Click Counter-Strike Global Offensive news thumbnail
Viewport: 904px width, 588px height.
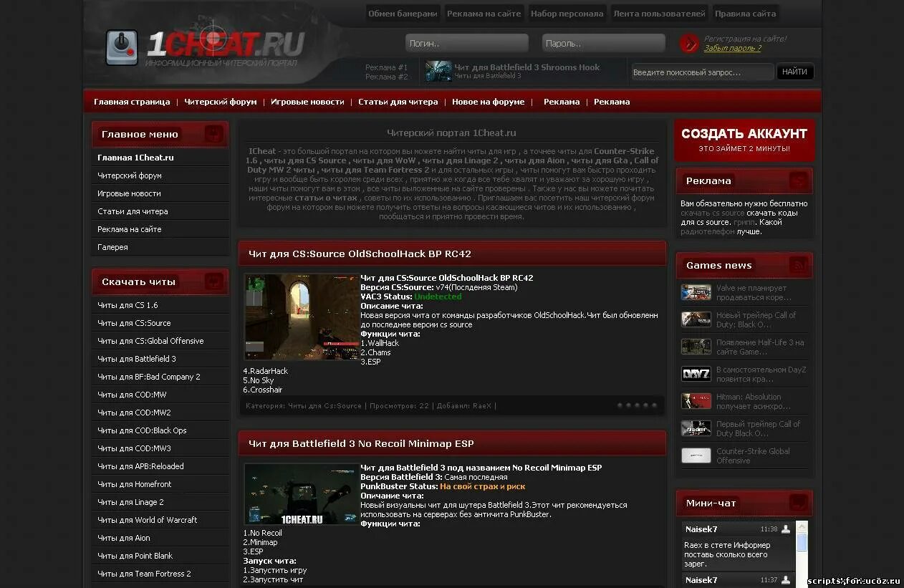click(696, 456)
